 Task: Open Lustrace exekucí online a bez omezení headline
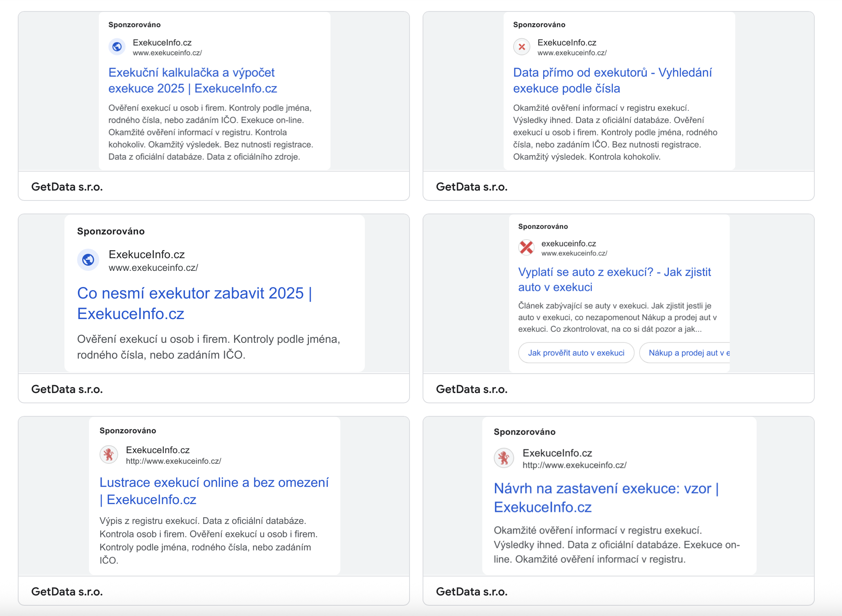[214, 491]
